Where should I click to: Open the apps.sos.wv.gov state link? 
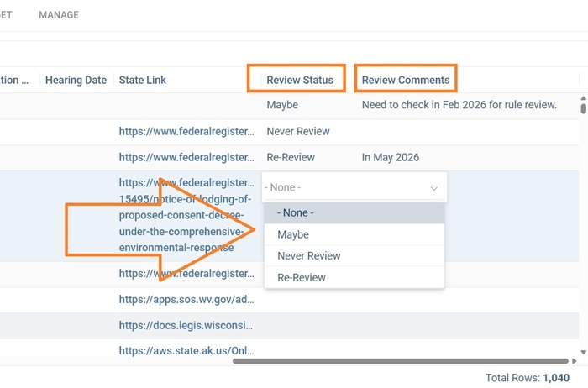coord(186,300)
